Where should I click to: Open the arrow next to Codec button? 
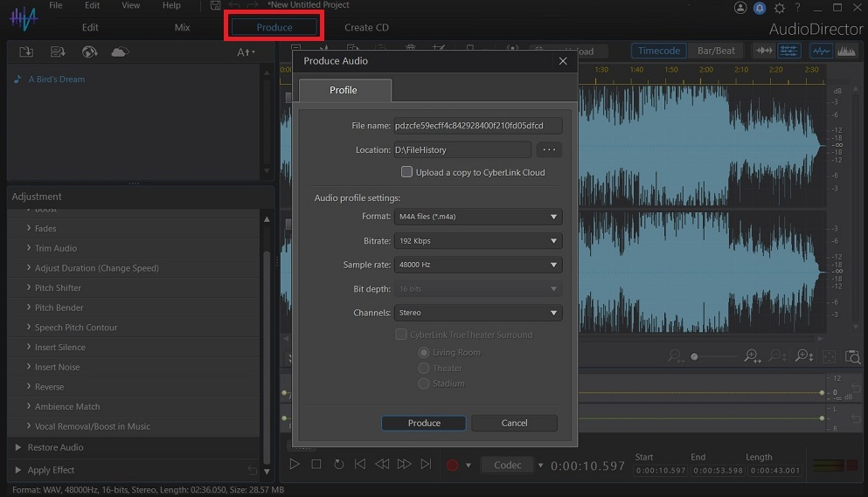click(540, 466)
